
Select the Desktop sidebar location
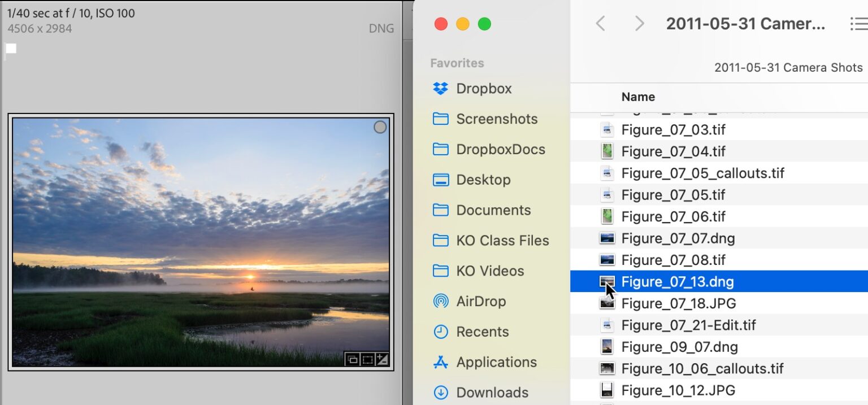(x=483, y=180)
